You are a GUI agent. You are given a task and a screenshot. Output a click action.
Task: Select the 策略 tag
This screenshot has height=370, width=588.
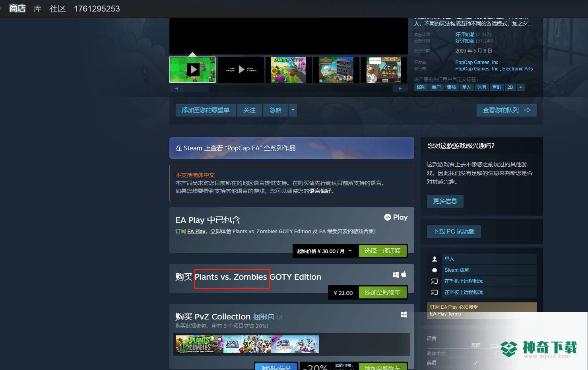452,87
